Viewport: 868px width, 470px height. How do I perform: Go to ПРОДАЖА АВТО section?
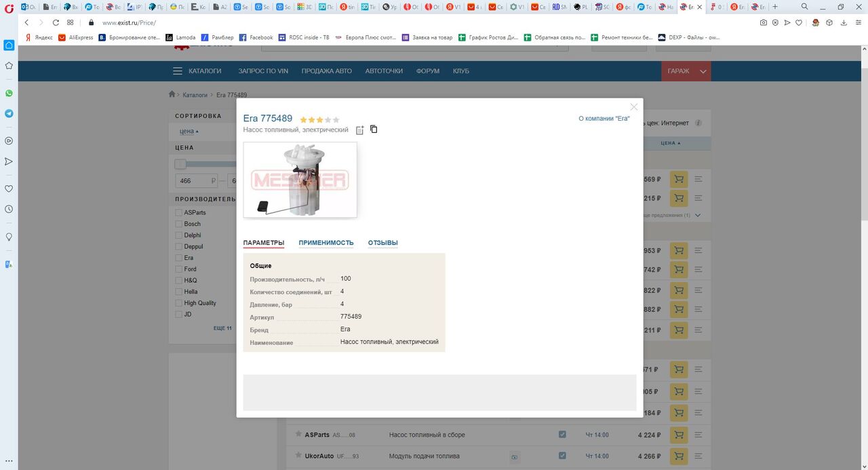click(x=327, y=71)
